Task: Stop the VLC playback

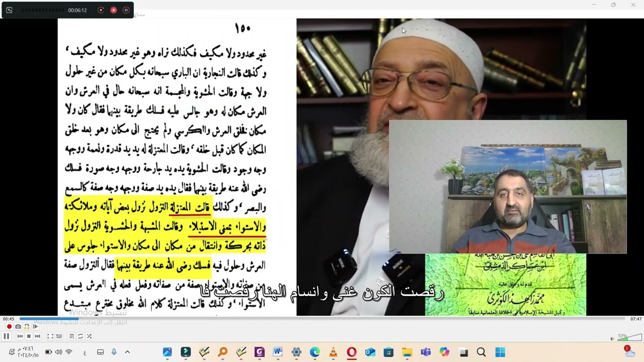Action: point(29,336)
